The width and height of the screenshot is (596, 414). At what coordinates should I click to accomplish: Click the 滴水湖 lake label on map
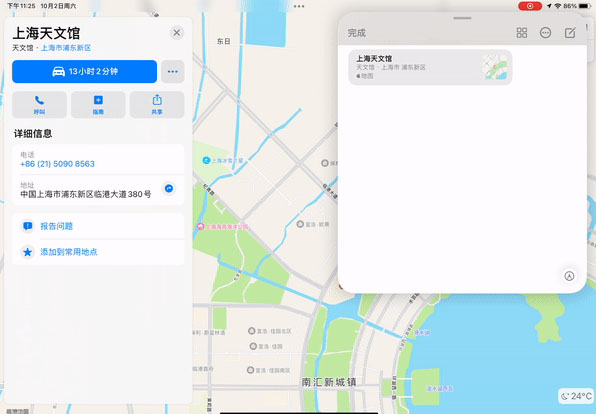pyautogui.click(x=422, y=332)
